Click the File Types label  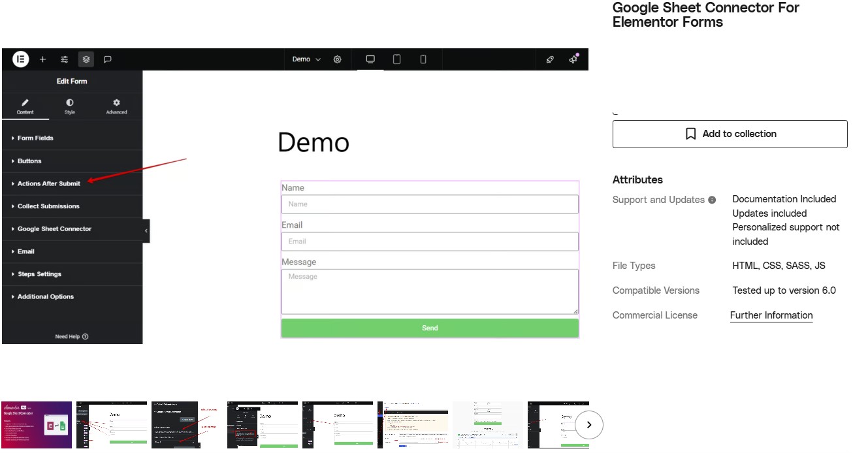click(x=634, y=266)
